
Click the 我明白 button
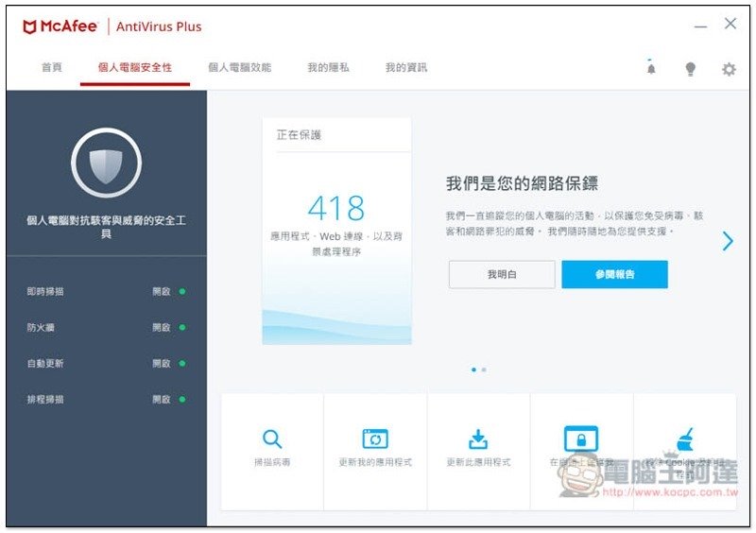point(502,275)
